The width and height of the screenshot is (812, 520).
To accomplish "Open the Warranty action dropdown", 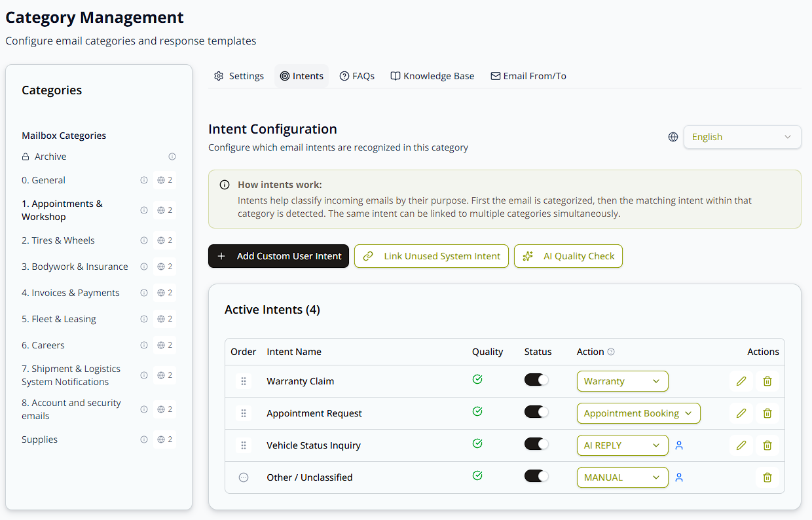I will (622, 381).
